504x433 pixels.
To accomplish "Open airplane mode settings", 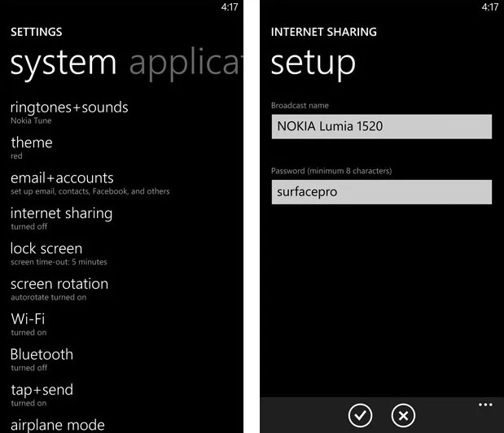I will tap(58, 425).
